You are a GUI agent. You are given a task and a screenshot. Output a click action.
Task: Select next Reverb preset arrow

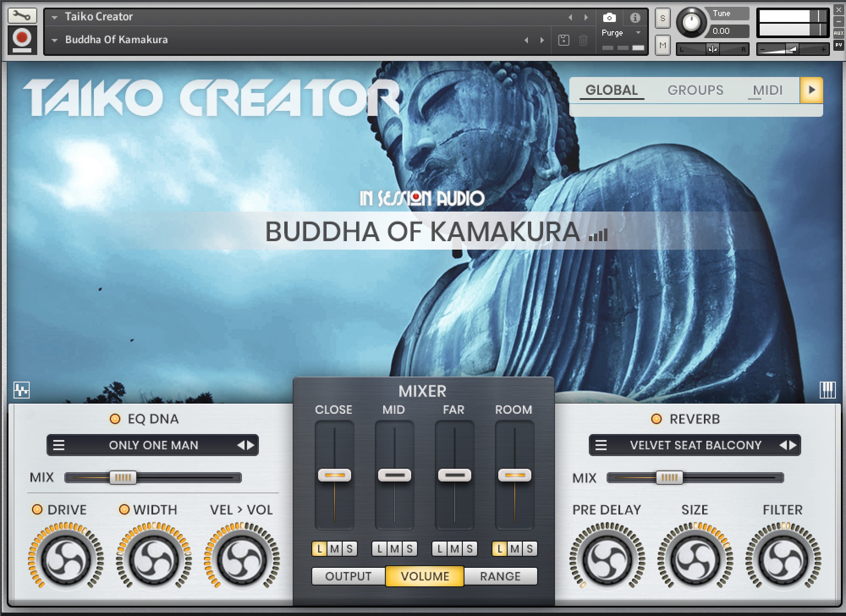(x=793, y=445)
